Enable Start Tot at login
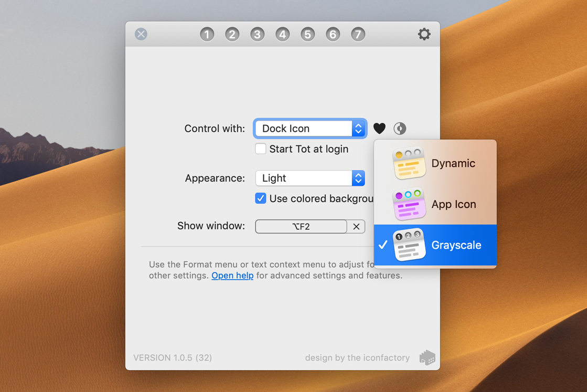 tap(261, 149)
